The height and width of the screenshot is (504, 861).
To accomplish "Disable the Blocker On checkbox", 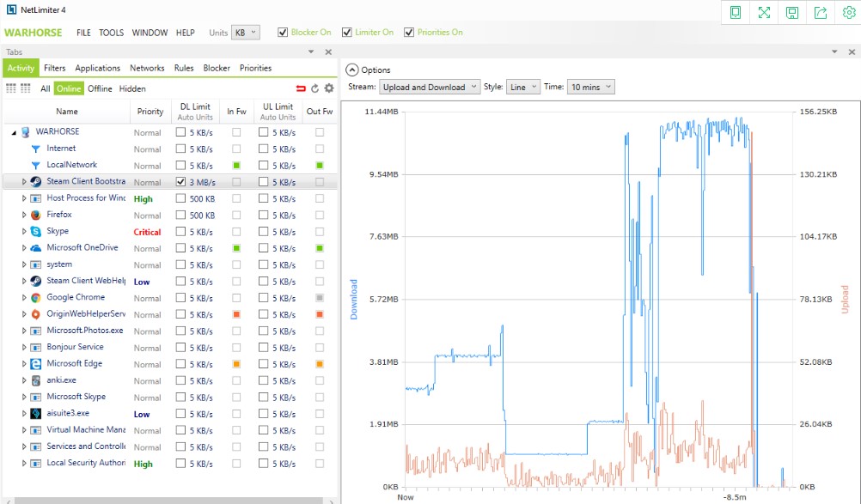I will click(283, 33).
